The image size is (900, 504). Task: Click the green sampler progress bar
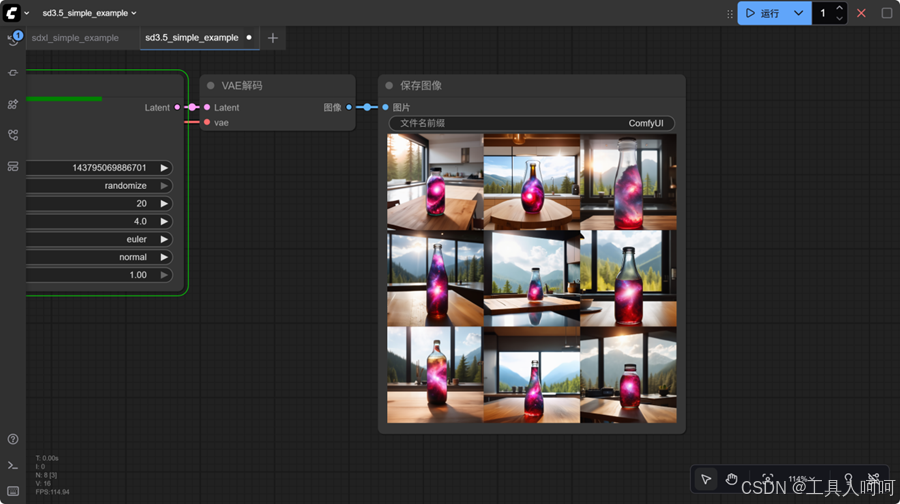(x=64, y=99)
